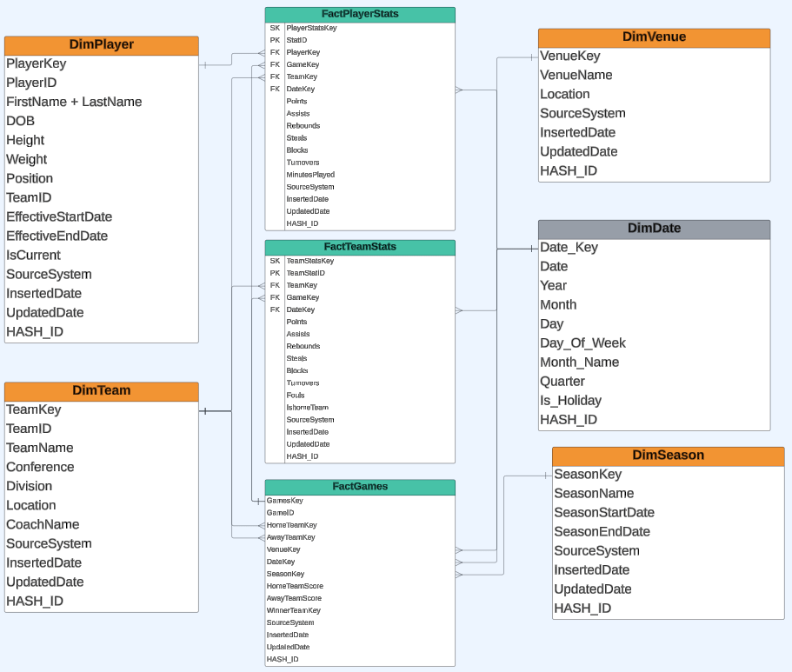Click the TeamStatsKey row in FactTeamStats
792x672 pixels.
tap(360, 261)
